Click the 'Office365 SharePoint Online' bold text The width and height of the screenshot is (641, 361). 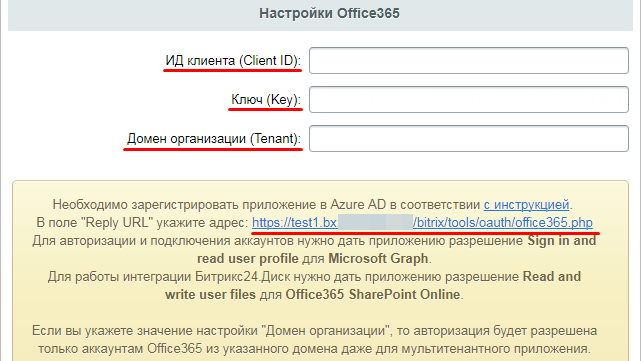tap(373, 294)
